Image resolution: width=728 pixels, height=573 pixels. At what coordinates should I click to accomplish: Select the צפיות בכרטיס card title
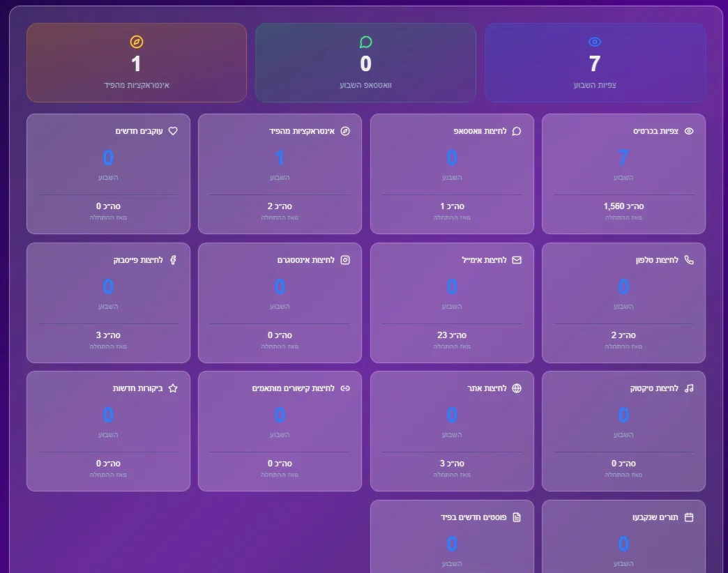point(655,131)
